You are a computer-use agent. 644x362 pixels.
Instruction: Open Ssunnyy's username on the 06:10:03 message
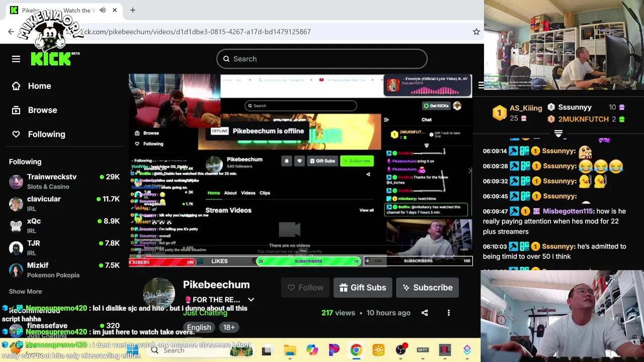(x=558, y=246)
